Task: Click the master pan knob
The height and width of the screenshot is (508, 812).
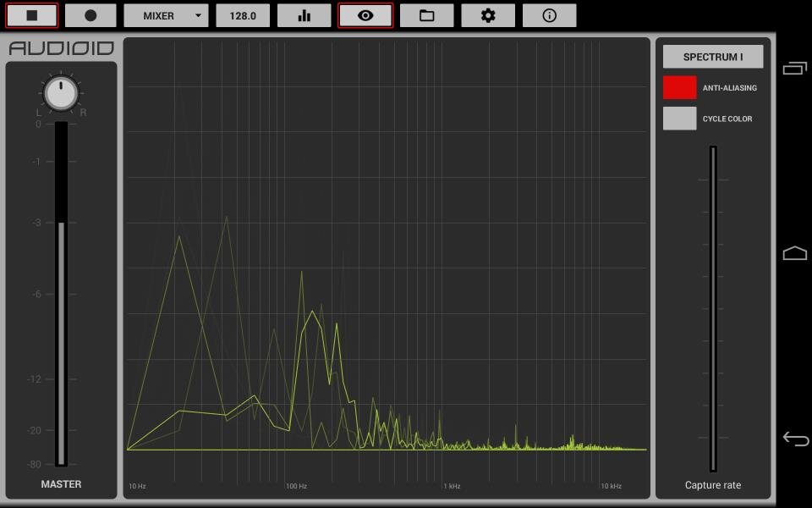Action: (x=61, y=93)
